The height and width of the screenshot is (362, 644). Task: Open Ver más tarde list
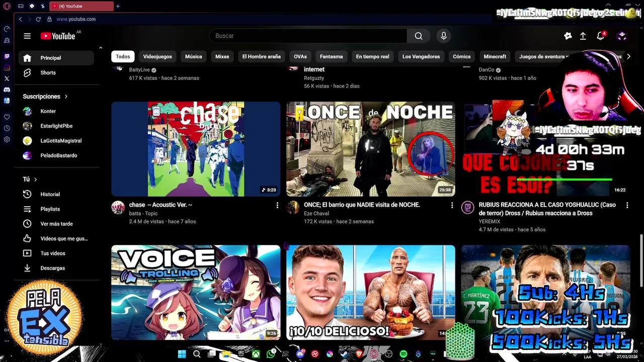[56, 224]
